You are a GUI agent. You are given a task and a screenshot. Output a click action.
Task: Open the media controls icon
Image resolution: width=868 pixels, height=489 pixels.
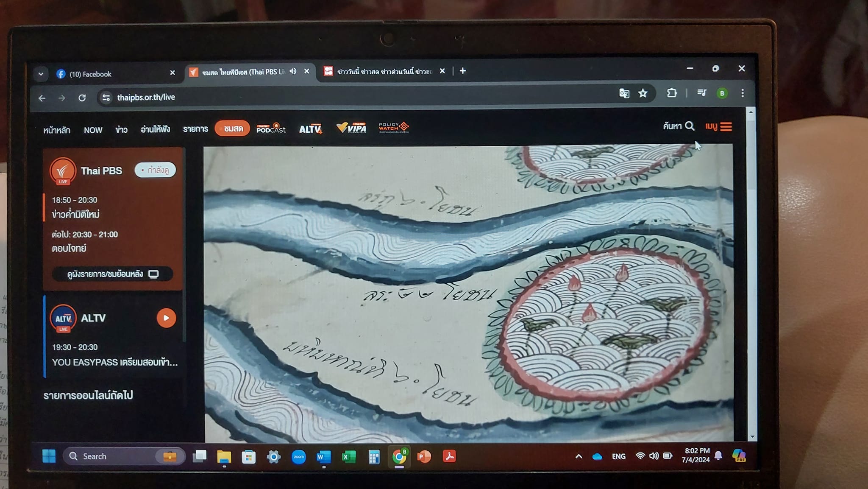(702, 93)
